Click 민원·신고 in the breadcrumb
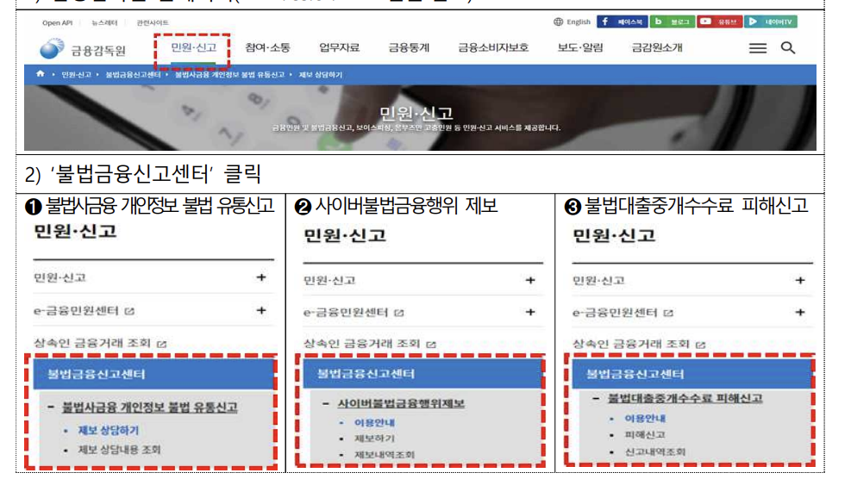 (x=76, y=75)
